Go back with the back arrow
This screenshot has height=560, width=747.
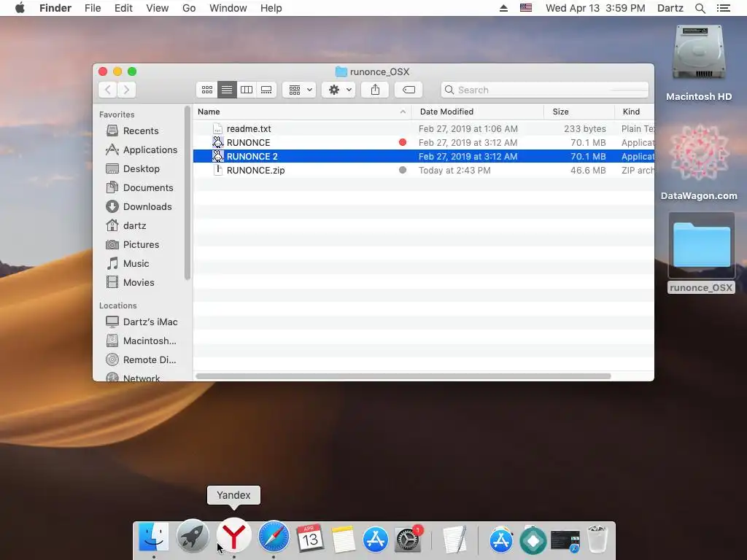108,90
